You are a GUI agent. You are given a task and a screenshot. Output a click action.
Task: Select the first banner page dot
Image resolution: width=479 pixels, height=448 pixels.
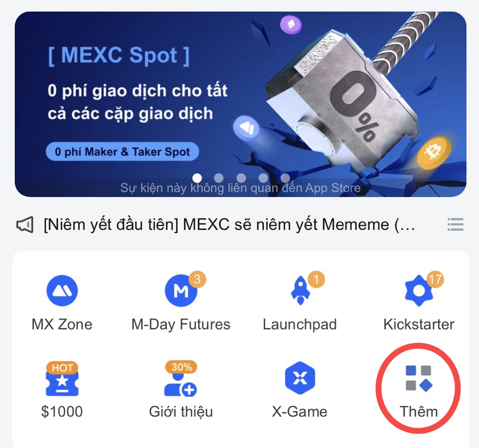pos(197,178)
